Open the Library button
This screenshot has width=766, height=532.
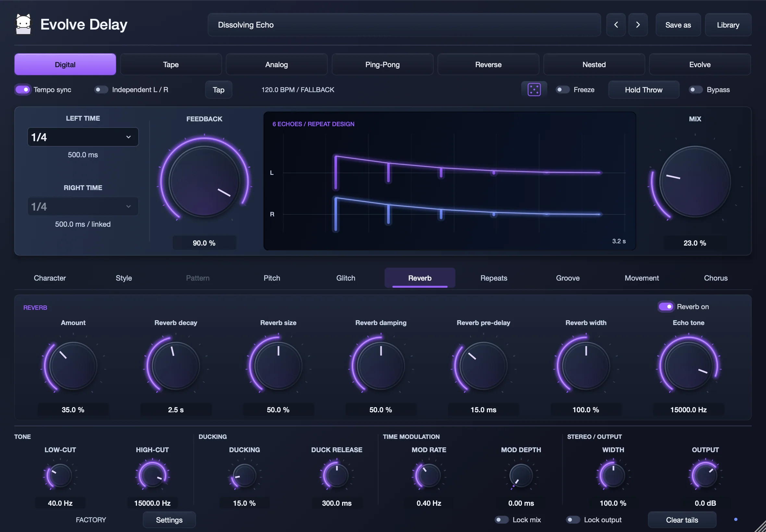tap(728, 25)
